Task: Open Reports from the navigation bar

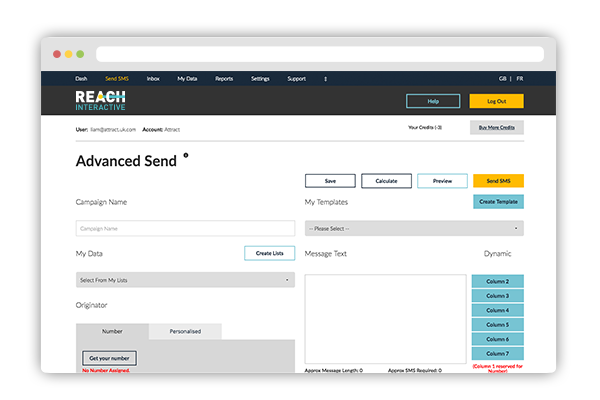Action: point(224,78)
